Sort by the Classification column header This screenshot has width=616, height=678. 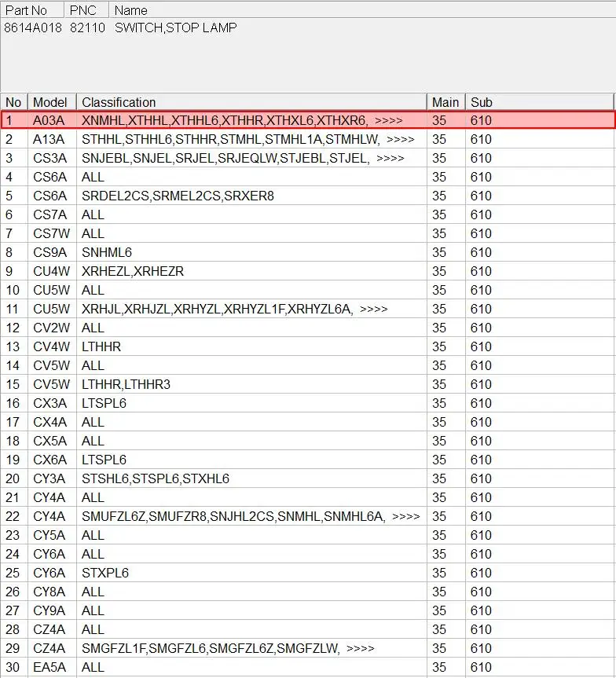click(251, 102)
